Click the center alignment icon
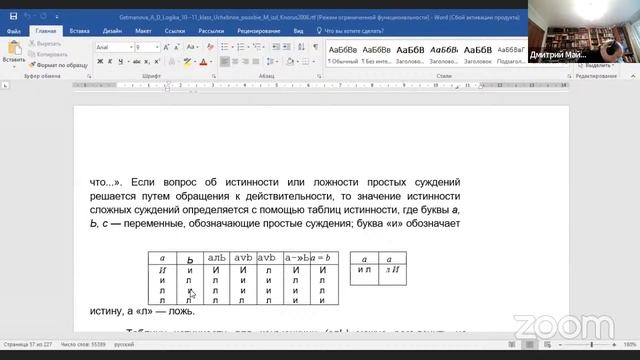The image size is (640, 360). pos(235,62)
